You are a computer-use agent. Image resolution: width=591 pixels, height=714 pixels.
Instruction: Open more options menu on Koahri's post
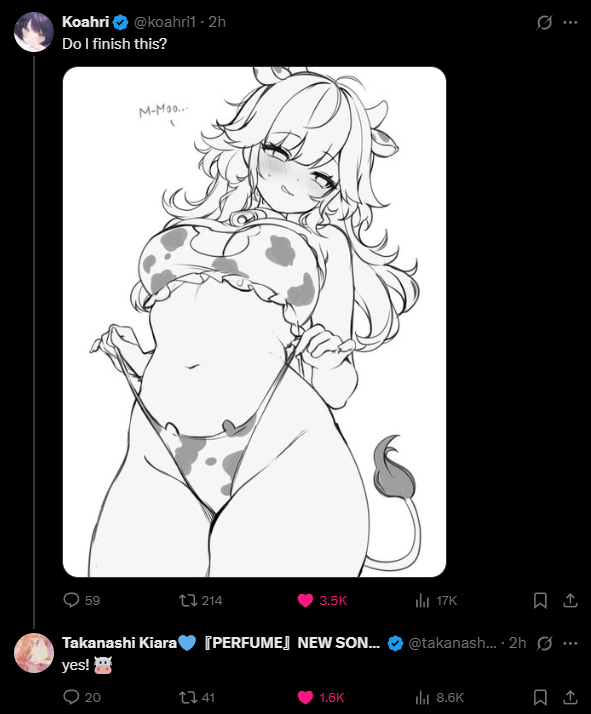pos(570,22)
